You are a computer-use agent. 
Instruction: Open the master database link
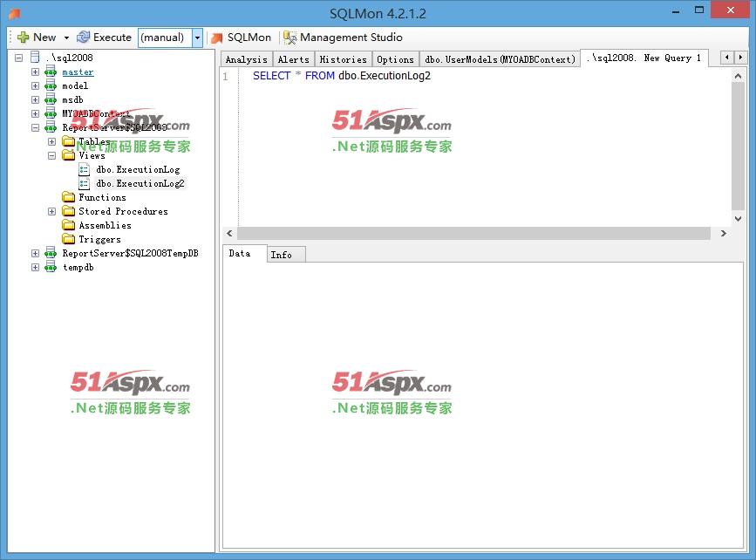[x=78, y=72]
